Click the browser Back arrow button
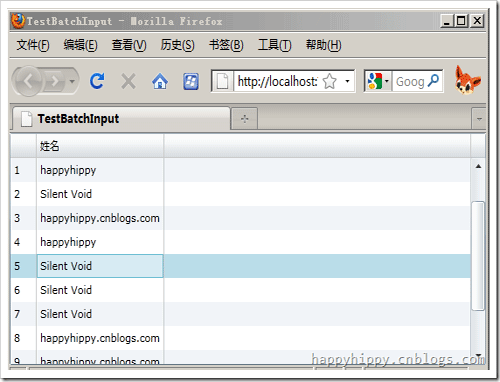 [28, 81]
